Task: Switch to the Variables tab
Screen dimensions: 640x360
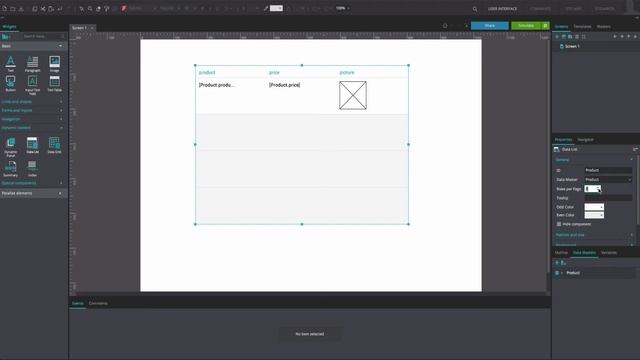Action: tap(609, 253)
